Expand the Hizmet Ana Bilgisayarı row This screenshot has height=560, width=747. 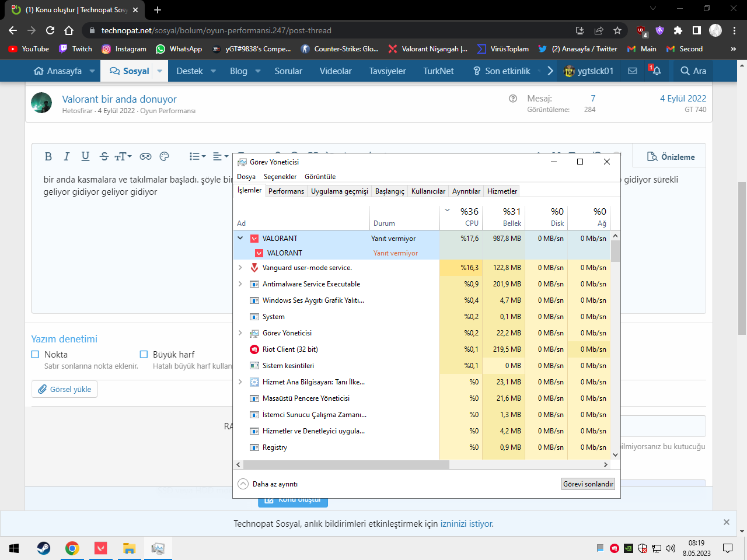coord(240,382)
